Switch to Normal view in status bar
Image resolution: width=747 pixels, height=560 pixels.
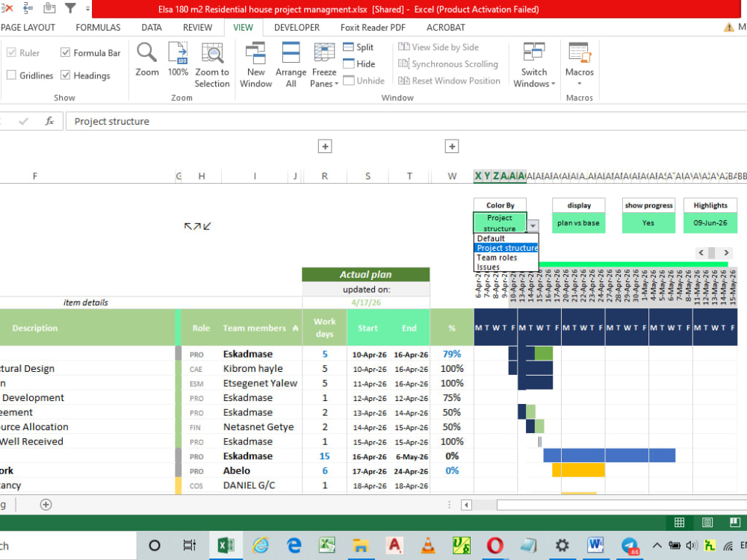(679, 523)
